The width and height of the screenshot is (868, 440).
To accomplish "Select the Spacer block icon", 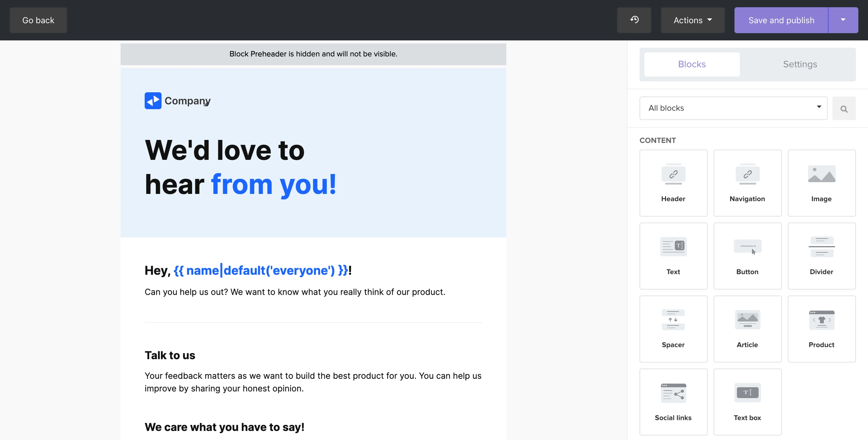I will click(x=673, y=320).
